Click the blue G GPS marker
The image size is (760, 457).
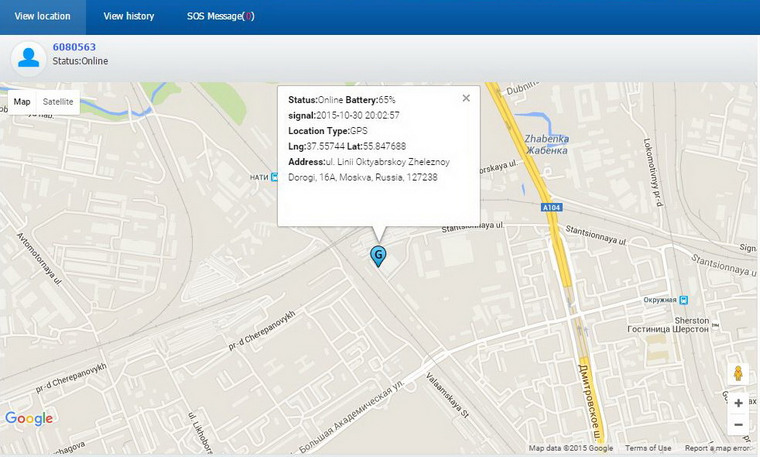coord(378,256)
